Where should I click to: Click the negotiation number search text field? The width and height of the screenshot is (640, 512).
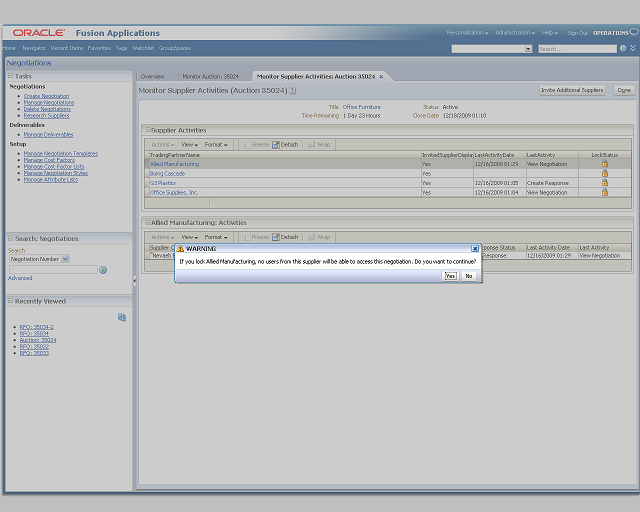[53, 269]
